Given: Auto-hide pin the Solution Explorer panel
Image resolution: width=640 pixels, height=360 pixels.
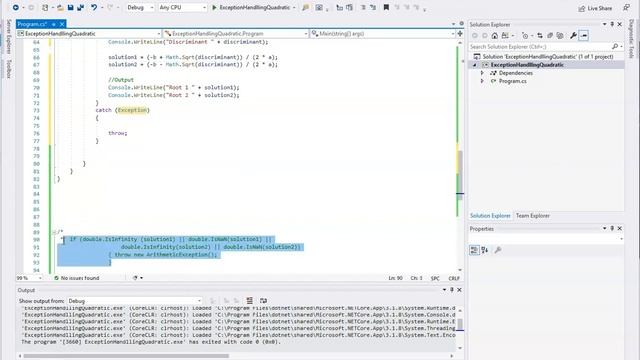Looking at the screenshot, I should [x=612, y=24].
